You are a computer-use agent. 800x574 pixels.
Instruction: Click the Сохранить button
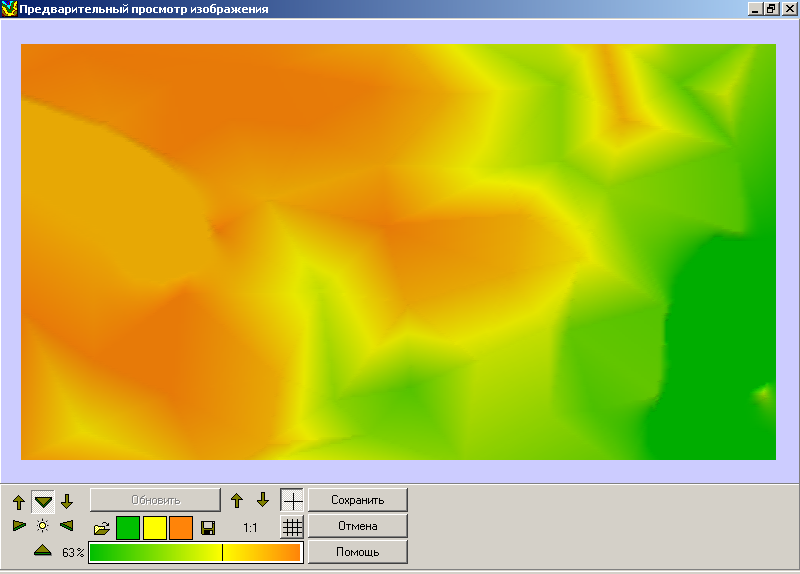[358, 500]
